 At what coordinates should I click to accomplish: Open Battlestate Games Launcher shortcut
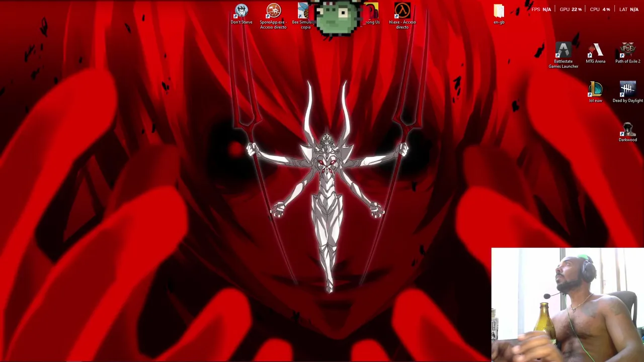click(x=563, y=55)
